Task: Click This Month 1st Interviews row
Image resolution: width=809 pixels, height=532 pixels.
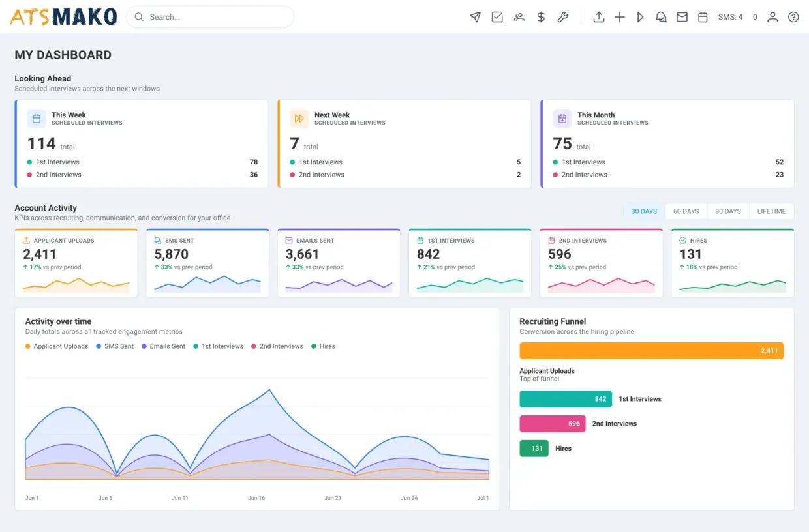Action: (x=668, y=162)
